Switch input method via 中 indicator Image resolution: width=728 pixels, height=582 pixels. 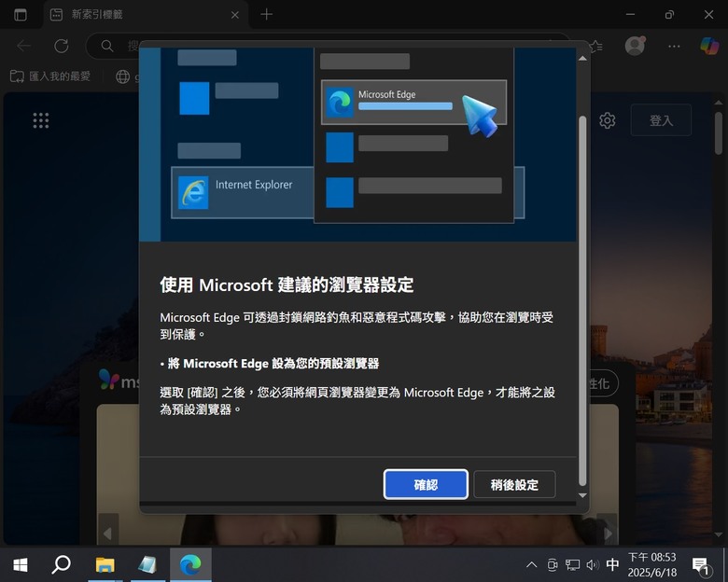click(612, 565)
